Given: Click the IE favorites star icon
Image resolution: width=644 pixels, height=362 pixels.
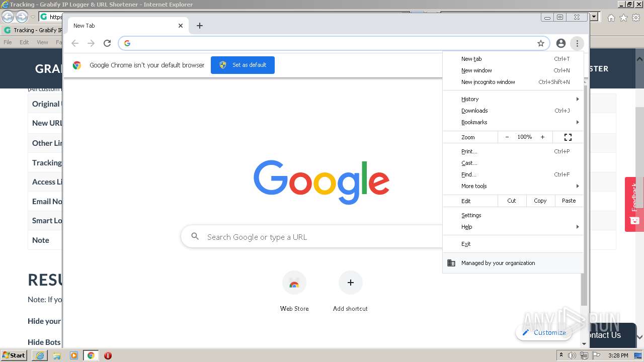Looking at the screenshot, I should tap(623, 18).
